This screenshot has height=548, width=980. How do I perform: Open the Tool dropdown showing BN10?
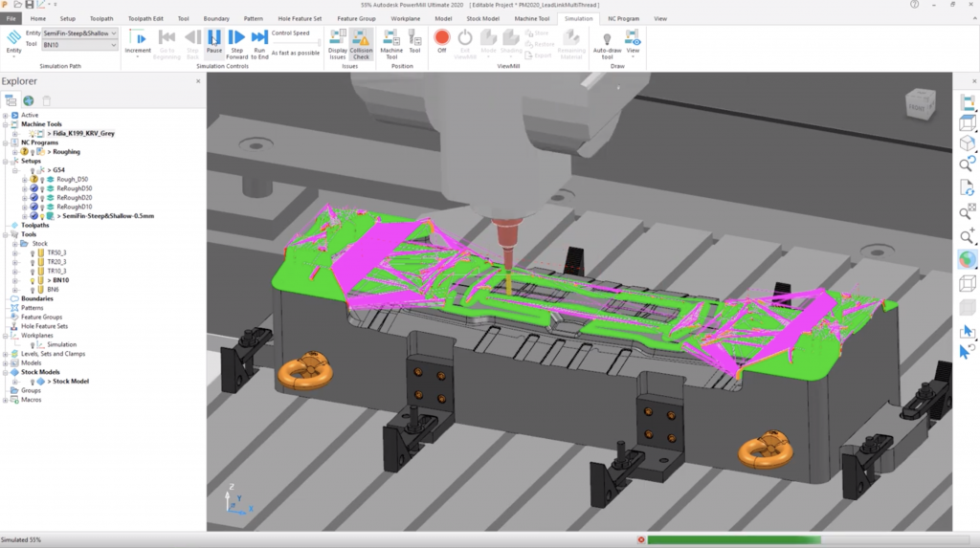point(79,45)
